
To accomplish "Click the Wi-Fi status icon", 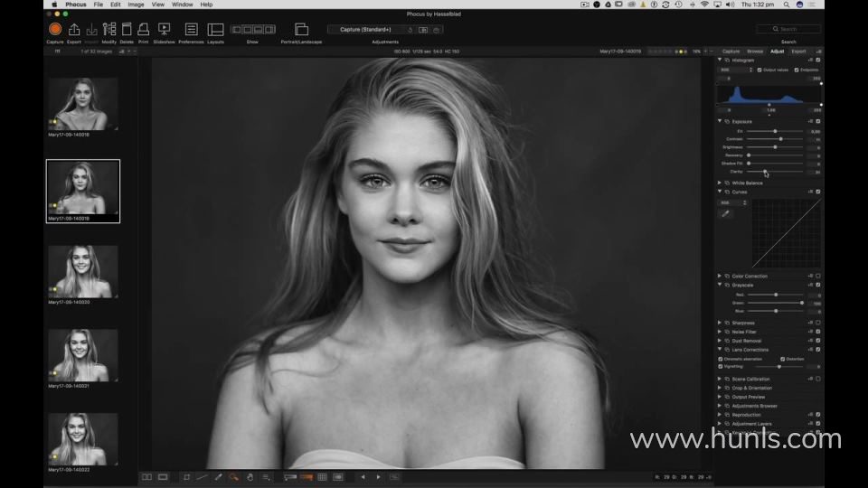I will [x=704, y=5].
